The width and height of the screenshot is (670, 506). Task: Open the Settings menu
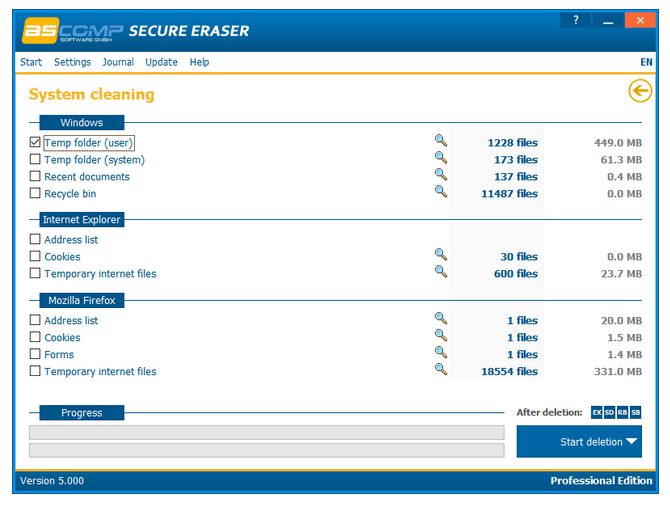[72, 62]
